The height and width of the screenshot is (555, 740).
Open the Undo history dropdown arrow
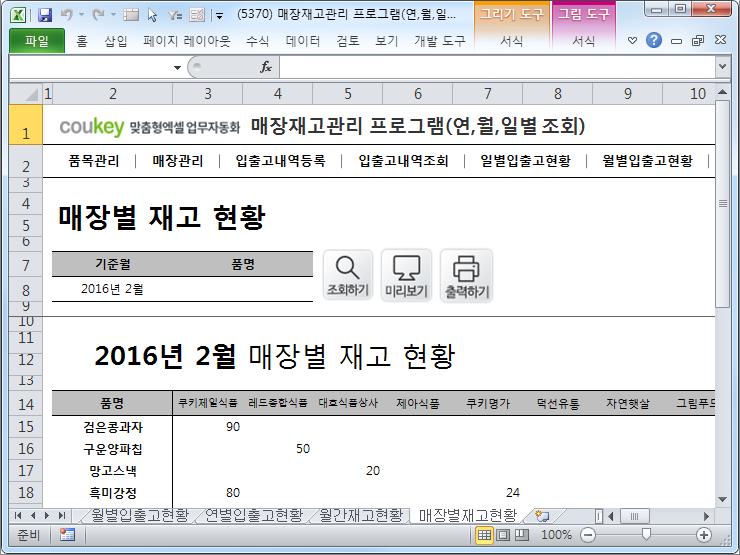tap(81, 15)
